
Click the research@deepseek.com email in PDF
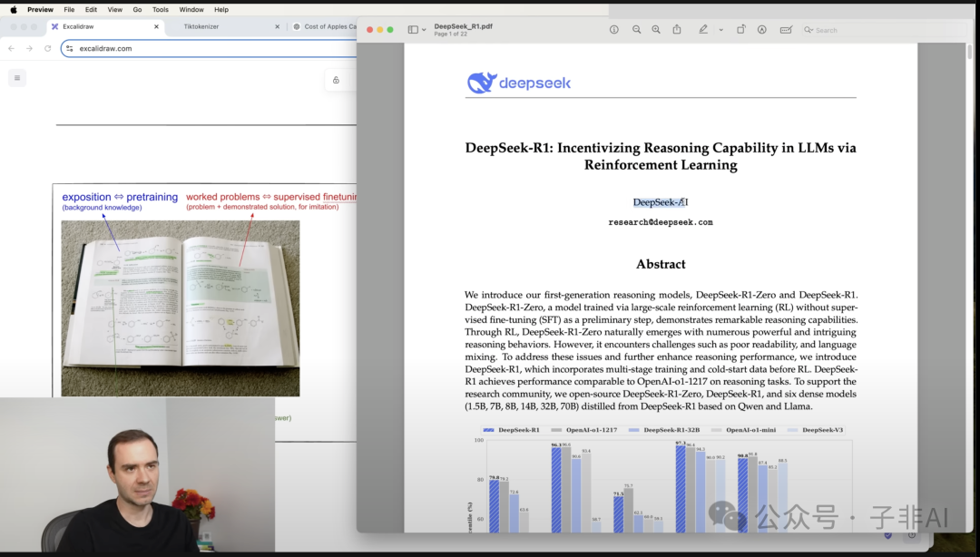pyautogui.click(x=661, y=222)
